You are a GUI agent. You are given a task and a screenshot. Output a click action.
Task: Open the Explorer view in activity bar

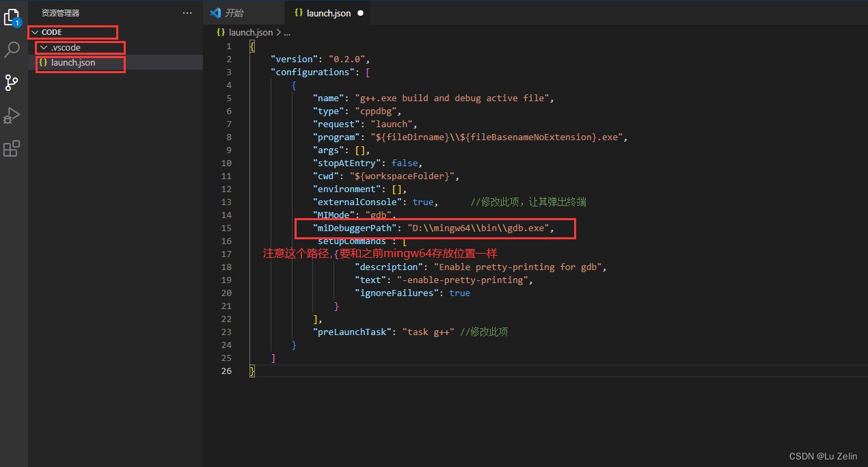point(12,18)
